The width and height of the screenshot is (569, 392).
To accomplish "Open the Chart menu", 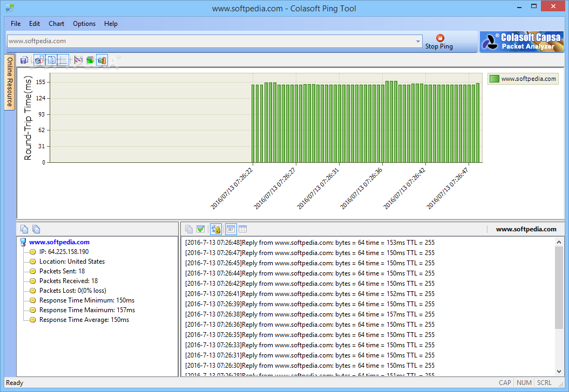I will pos(56,24).
